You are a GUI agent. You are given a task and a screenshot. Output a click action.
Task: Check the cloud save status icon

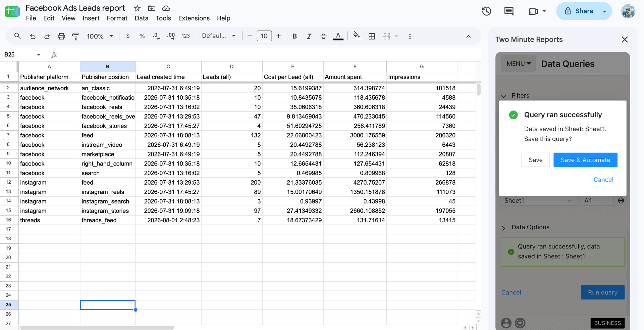click(x=166, y=8)
